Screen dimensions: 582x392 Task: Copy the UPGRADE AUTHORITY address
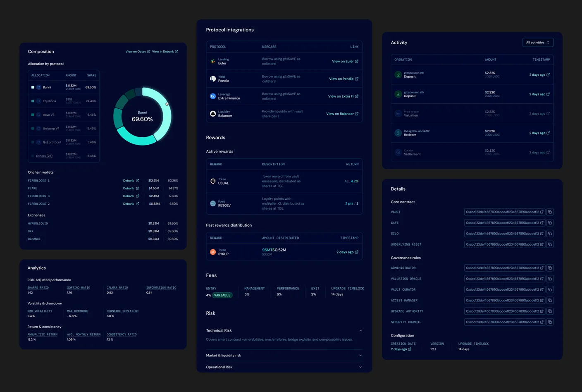click(x=550, y=311)
